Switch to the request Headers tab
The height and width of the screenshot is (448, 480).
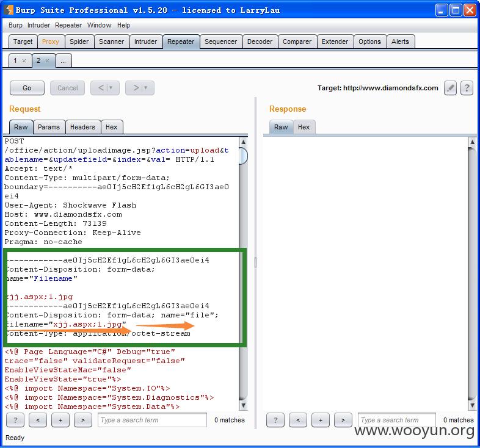click(82, 127)
